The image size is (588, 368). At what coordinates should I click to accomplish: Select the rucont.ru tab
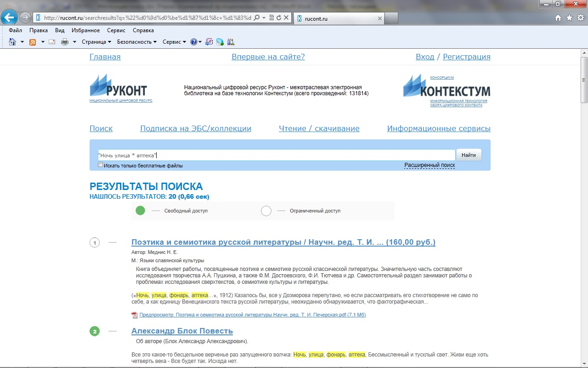click(339, 18)
